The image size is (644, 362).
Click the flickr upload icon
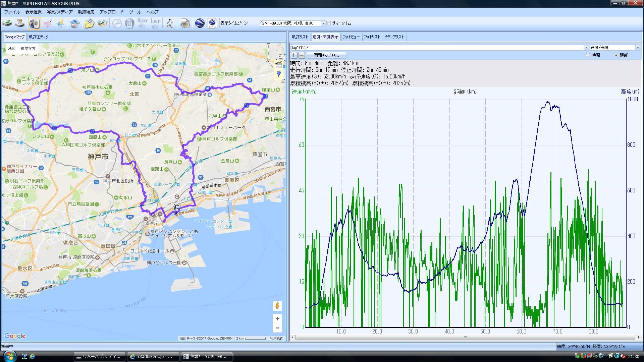coord(142,23)
